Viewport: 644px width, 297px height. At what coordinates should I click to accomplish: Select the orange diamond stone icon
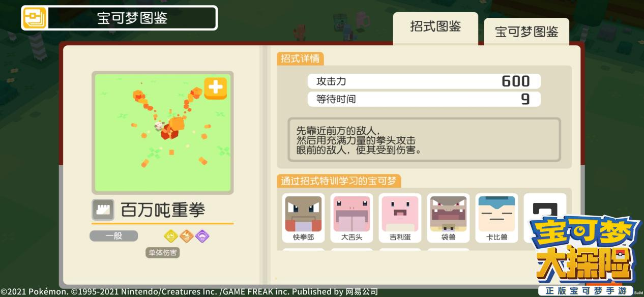click(x=187, y=236)
